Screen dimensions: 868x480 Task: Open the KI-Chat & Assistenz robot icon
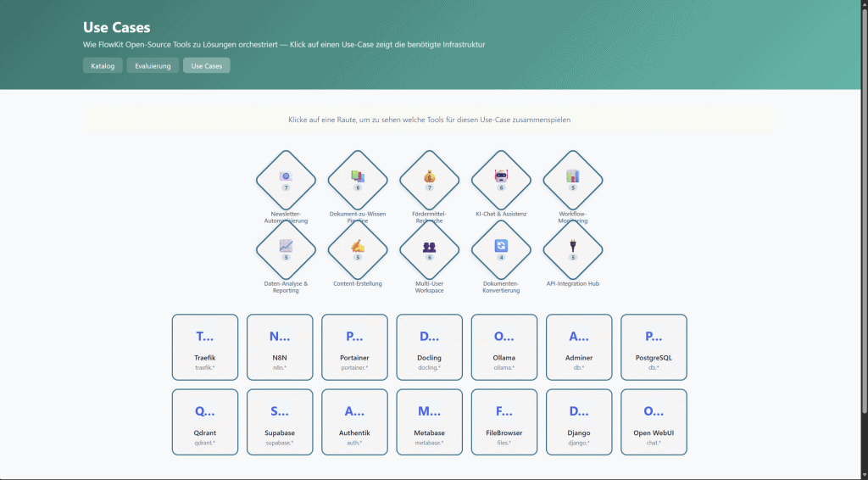tap(501, 176)
